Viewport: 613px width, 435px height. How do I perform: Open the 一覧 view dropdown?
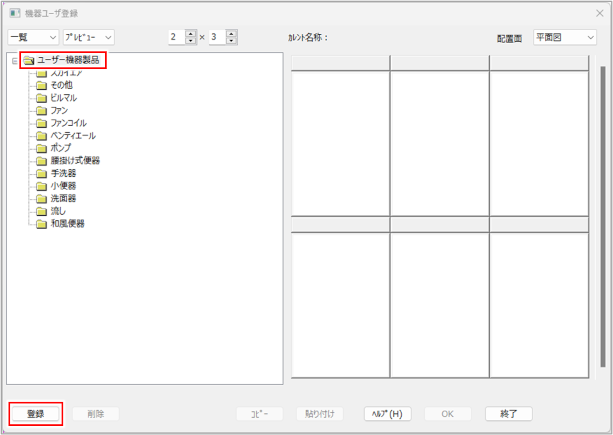click(x=31, y=37)
